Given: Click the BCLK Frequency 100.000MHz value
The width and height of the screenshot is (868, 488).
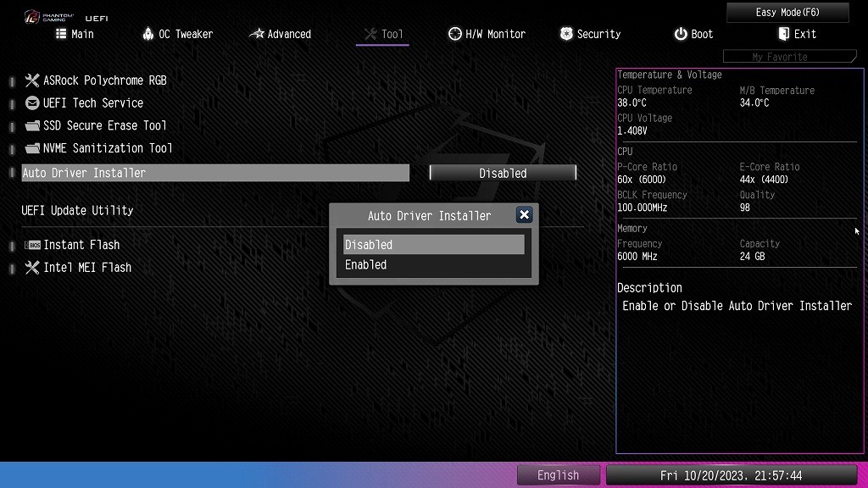Looking at the screenshot, I should coord(643,208).
